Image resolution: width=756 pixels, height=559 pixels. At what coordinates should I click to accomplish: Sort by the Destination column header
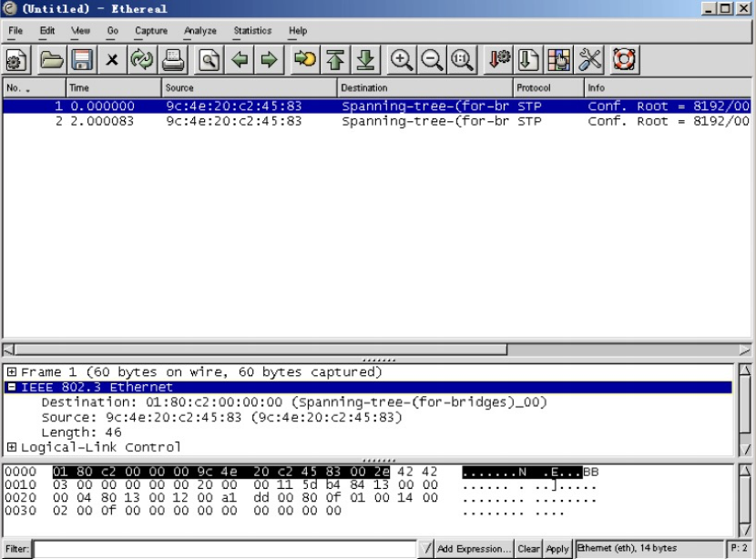(x=424, y=87)
